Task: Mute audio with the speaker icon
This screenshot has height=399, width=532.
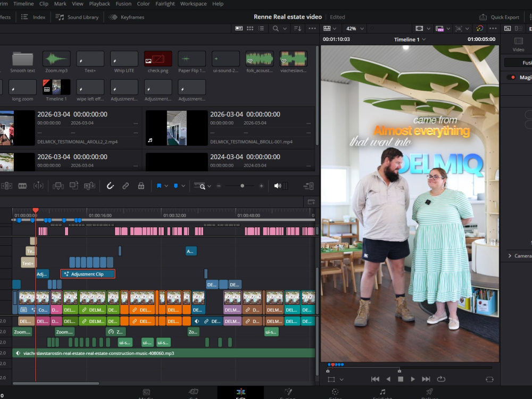Action: pos(278,186)
